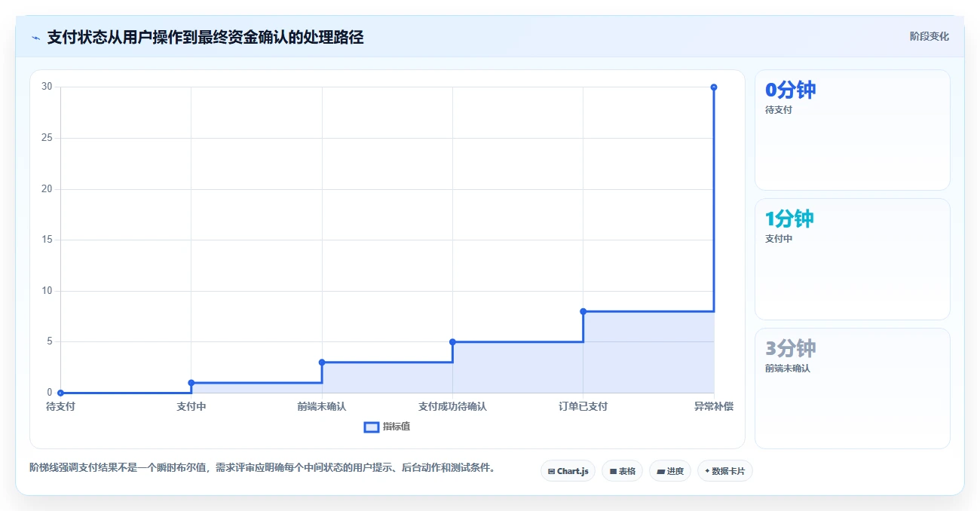This screenshot has height=511, width=980.
Task: Open the 1分钟 支付中 card
Action: (x=853, y=259)
